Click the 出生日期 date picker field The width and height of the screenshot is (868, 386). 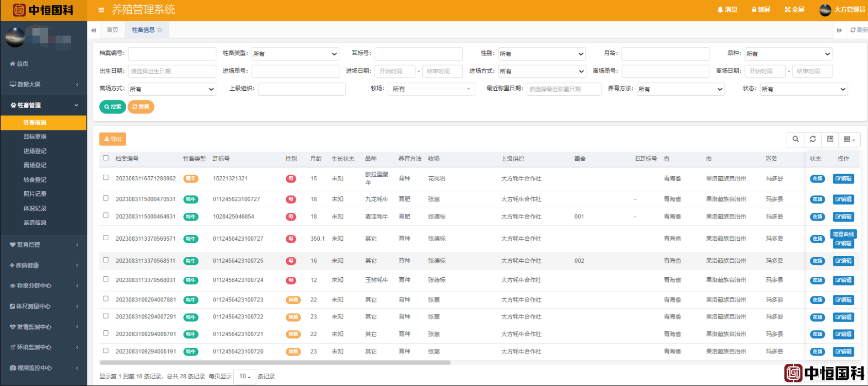click(172, 71)
